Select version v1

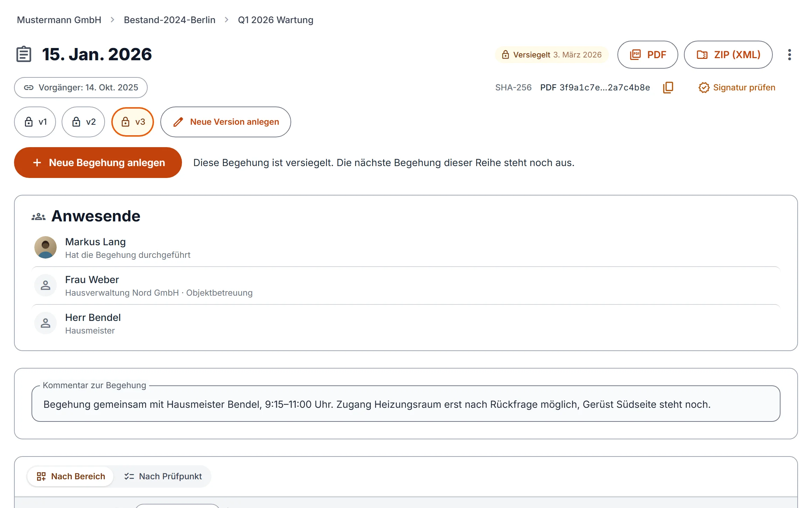pos(35,122)
